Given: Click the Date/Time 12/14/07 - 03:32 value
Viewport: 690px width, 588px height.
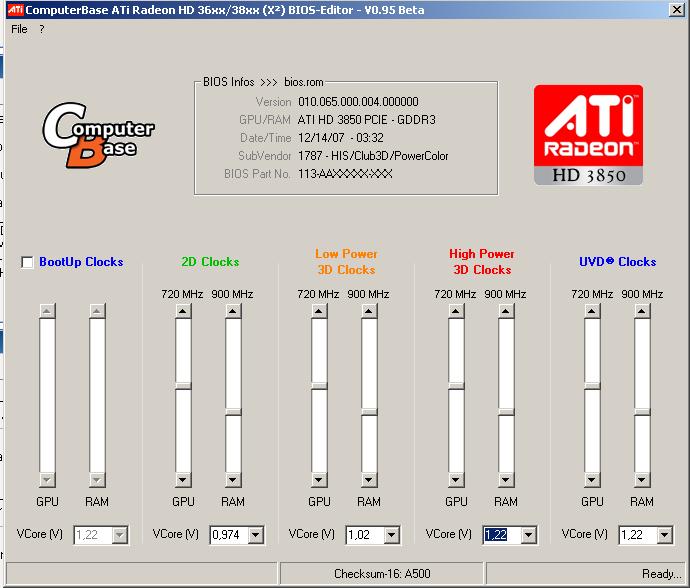Looking at the screenshot, I should click(x=341, y=138).
